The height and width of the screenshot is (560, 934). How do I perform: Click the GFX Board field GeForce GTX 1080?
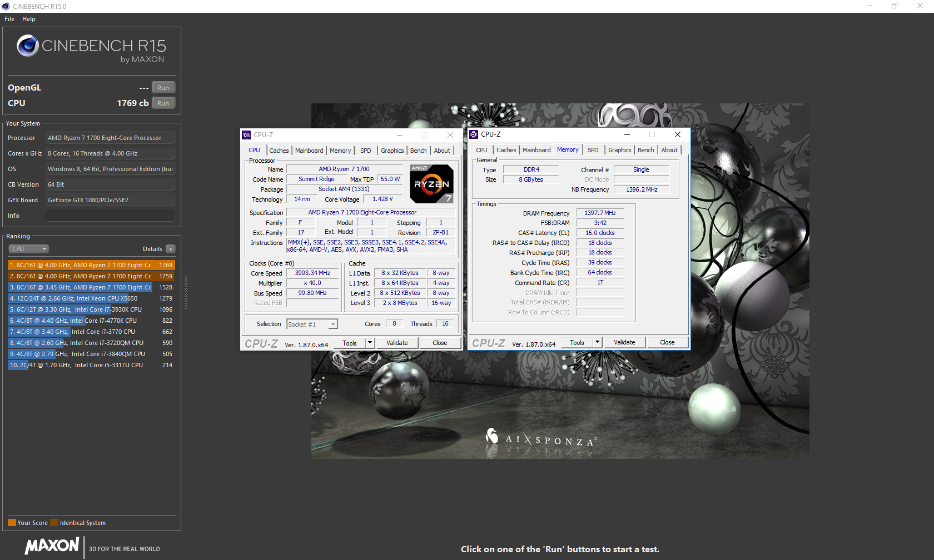pos(110,200)
